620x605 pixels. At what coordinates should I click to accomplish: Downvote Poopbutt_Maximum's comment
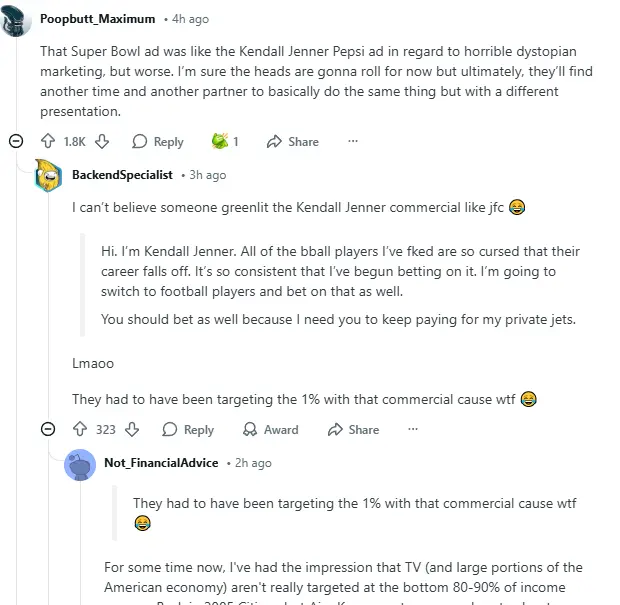(x=101, y=142)
